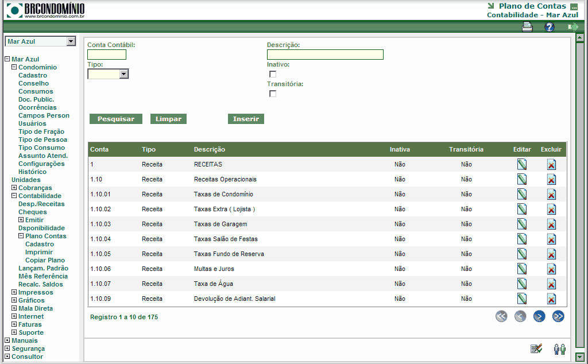
Task: Delete the Taxas Salão de Festas account
Action: 551,239
